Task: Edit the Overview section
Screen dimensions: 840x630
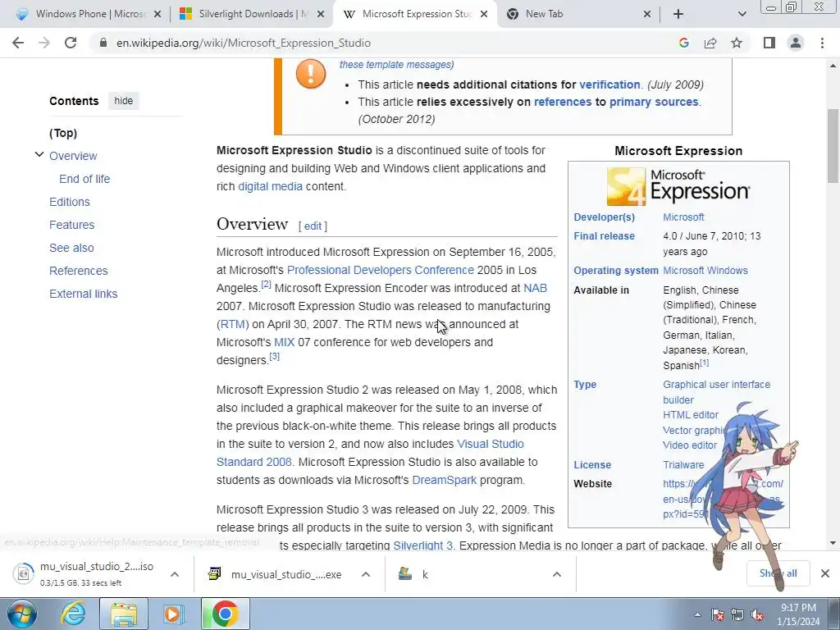Action: (x=313, y=226)
